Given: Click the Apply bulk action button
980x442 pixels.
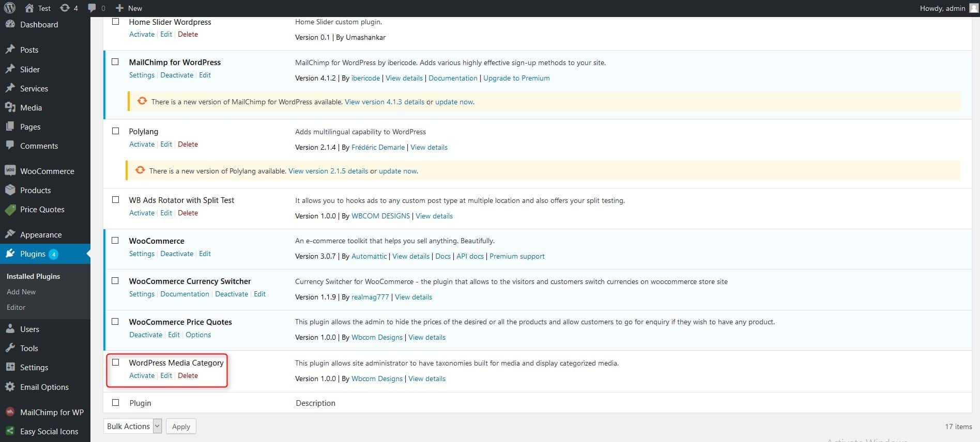Looking at the screenshot, I should coord(181,427).
